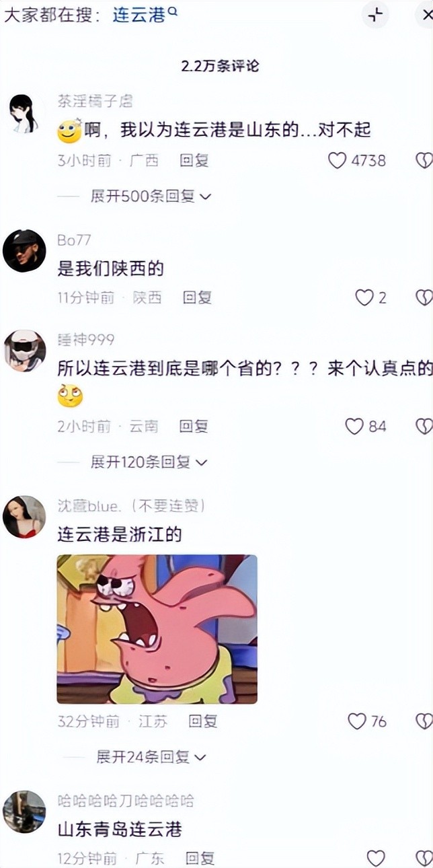Tap 回复 under the Yunnan user's comment
The image size is (433, 868).
click(194, 426)
